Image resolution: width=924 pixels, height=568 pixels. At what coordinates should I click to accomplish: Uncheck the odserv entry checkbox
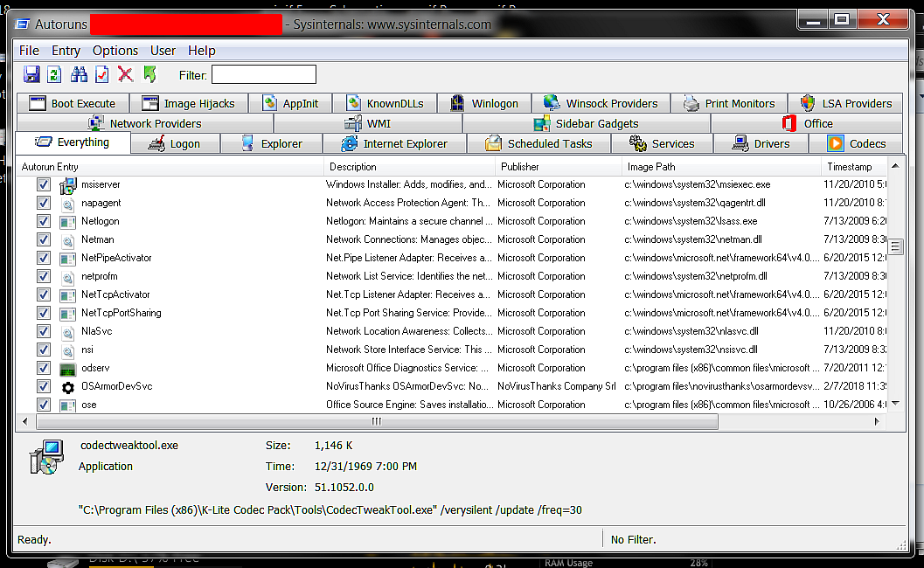(x=43, y=368)
